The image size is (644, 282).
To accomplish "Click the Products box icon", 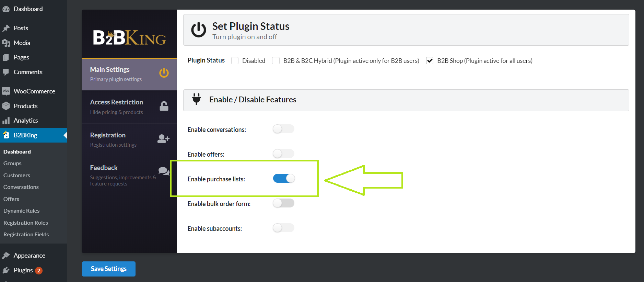I will [6, 106].
